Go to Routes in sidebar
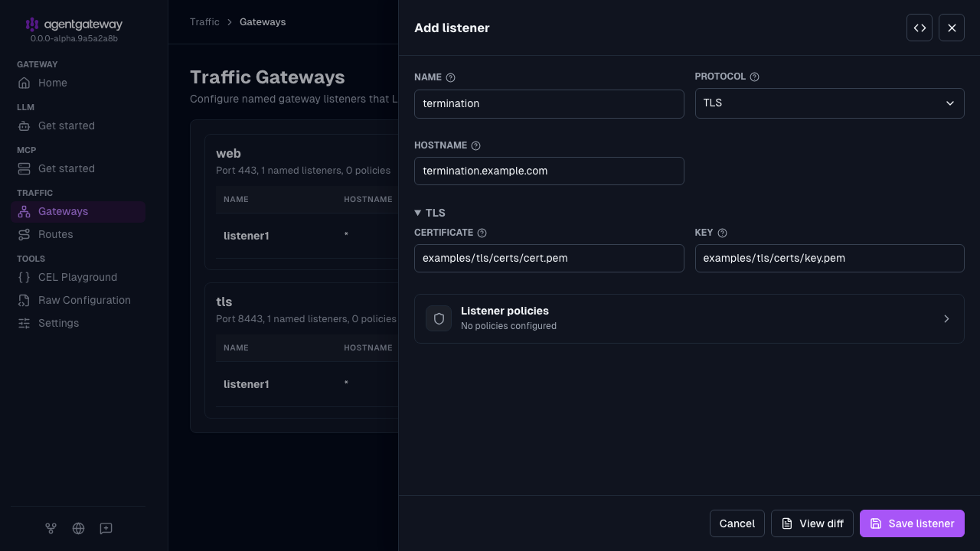 [x=78, y=234]
